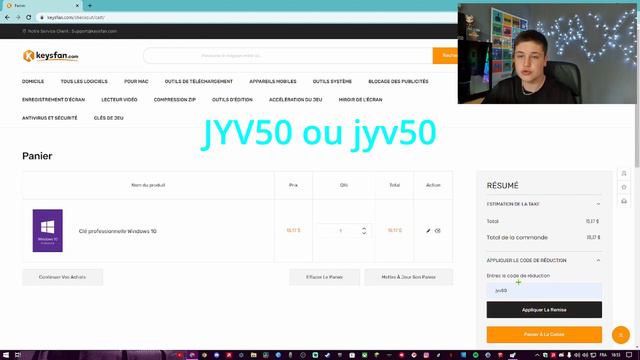Focus the product search field

click(288, 56)
